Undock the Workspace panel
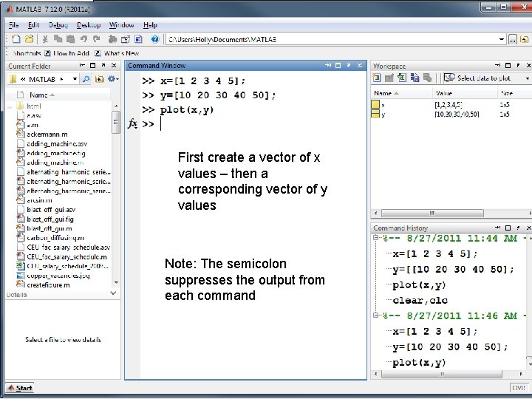The image size is (532, 399). [518, 66]
